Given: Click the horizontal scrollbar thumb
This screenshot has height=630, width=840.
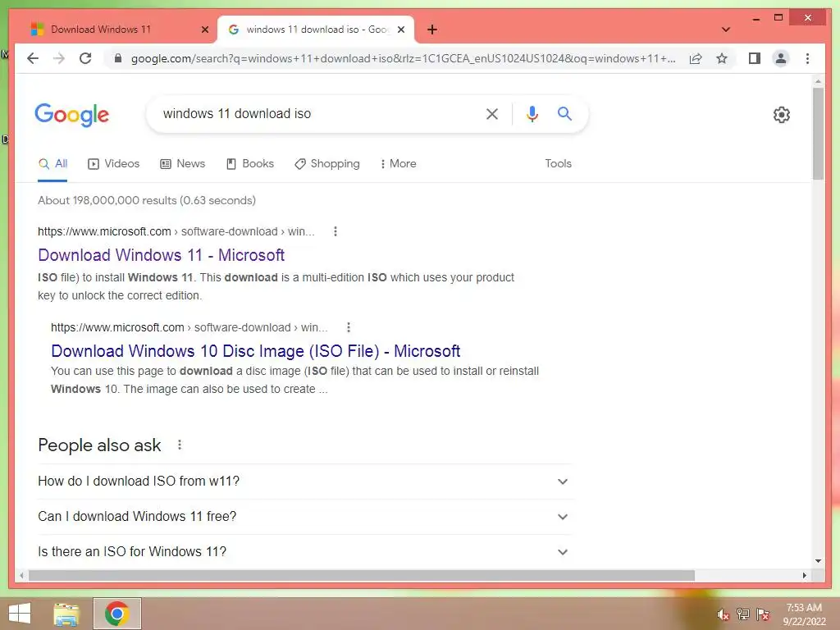Looking at the screenshot, I should pyautogui.click(x=362, y=575).
